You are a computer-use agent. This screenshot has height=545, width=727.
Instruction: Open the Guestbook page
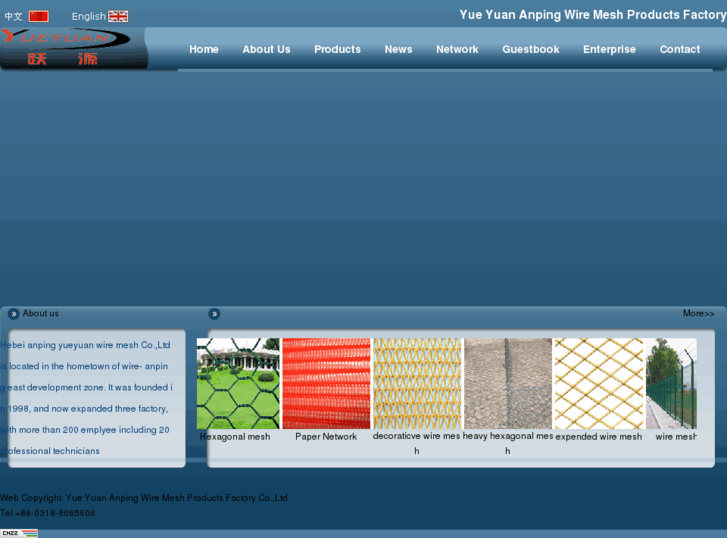(530, 49)
